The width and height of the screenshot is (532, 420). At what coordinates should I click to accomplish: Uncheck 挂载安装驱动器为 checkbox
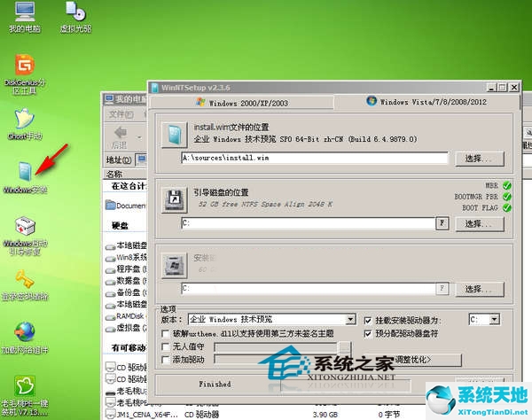pyautogui.click(x=368, y=321)
